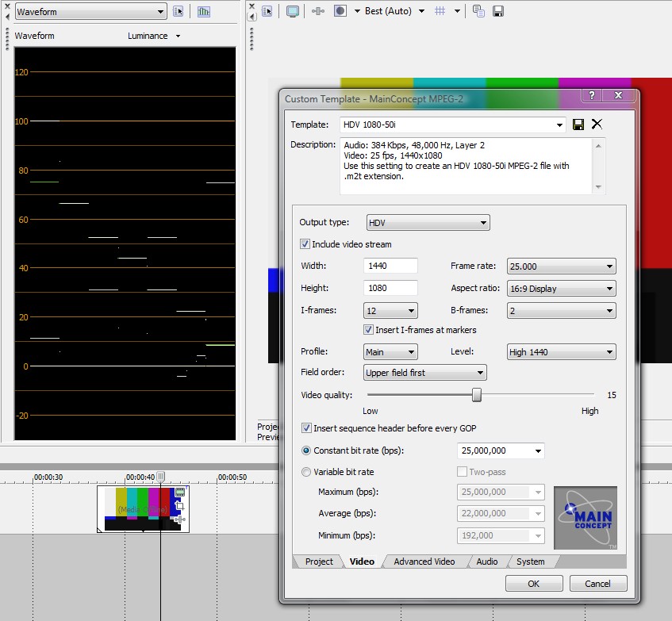Click the Video quality slider handle
Screen dimensions: 672x621
(477, 395)
